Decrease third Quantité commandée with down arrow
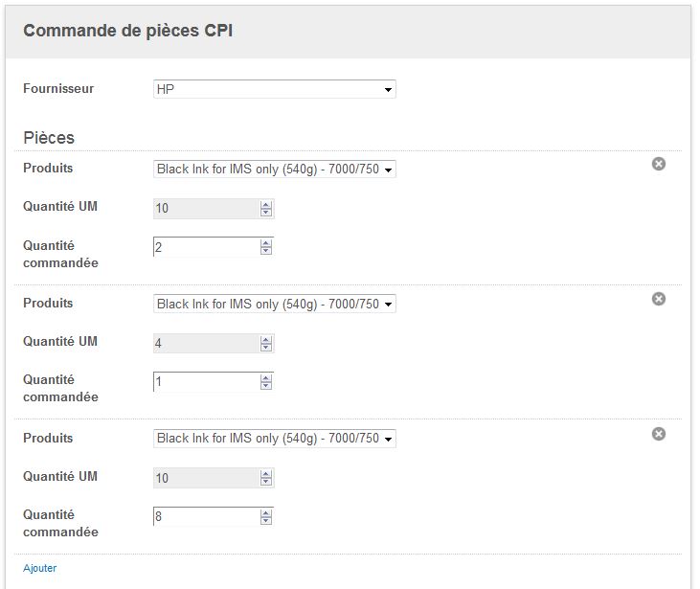700x589 pixels. coord(266,520)
